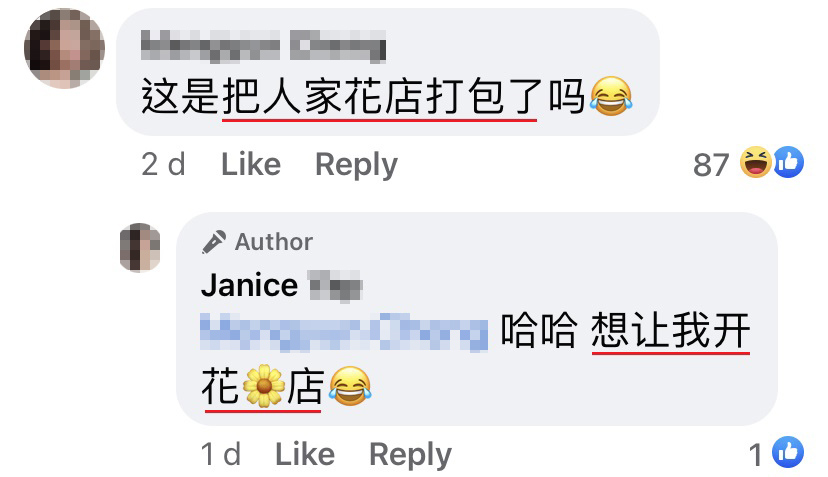Click the thumbs-up reaction icon beside count 1

(x=788, y=452)
